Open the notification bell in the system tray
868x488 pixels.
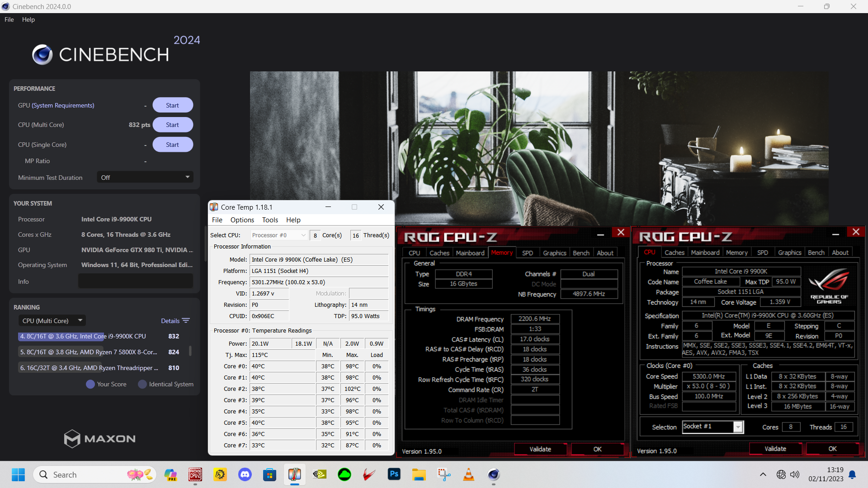point(852,474)
